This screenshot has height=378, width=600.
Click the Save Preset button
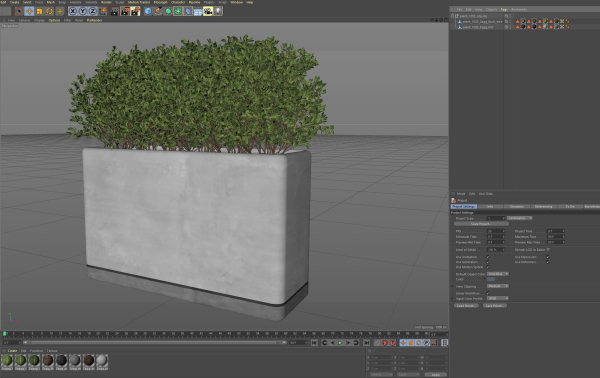[494, 306]
